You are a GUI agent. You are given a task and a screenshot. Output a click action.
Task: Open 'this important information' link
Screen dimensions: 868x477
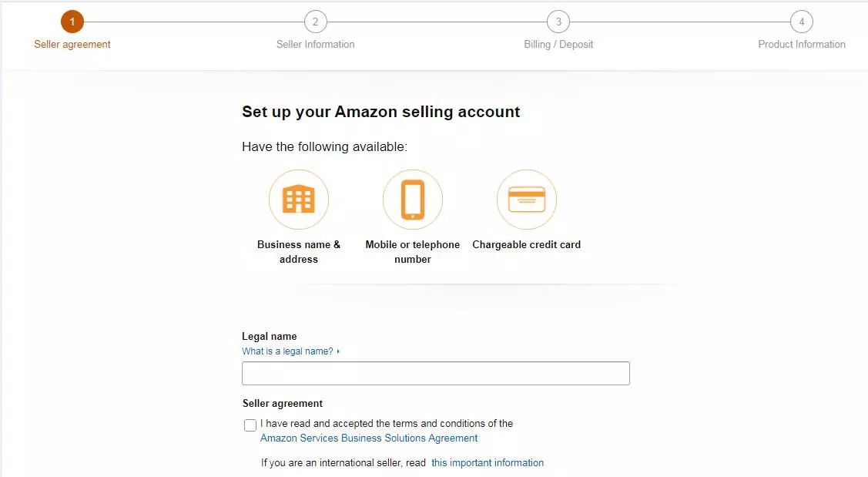click(488, 462)
